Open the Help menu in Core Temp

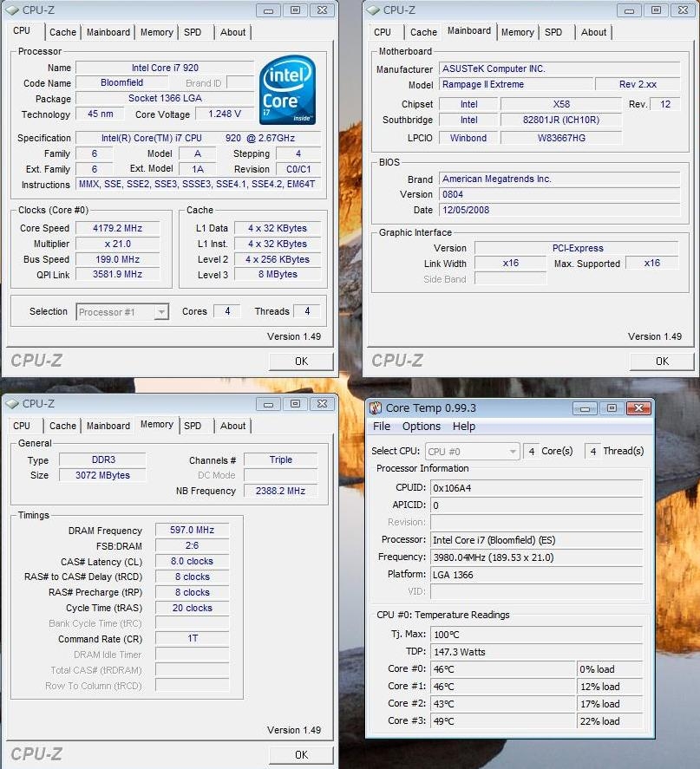point(463,427)
